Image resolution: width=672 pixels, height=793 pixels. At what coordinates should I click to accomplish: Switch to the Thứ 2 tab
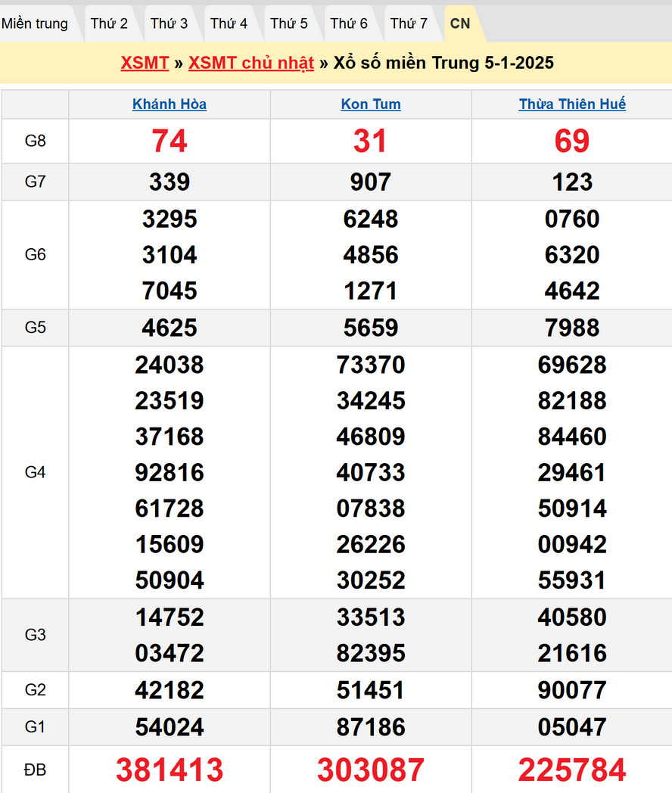[109, 23]
